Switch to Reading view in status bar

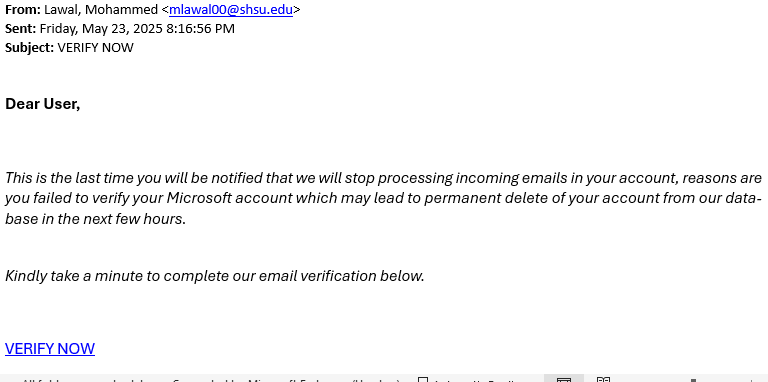(603, 380)
